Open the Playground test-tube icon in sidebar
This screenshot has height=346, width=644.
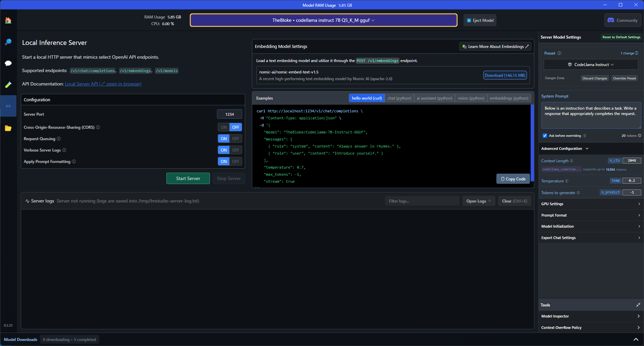coord(8,84)
